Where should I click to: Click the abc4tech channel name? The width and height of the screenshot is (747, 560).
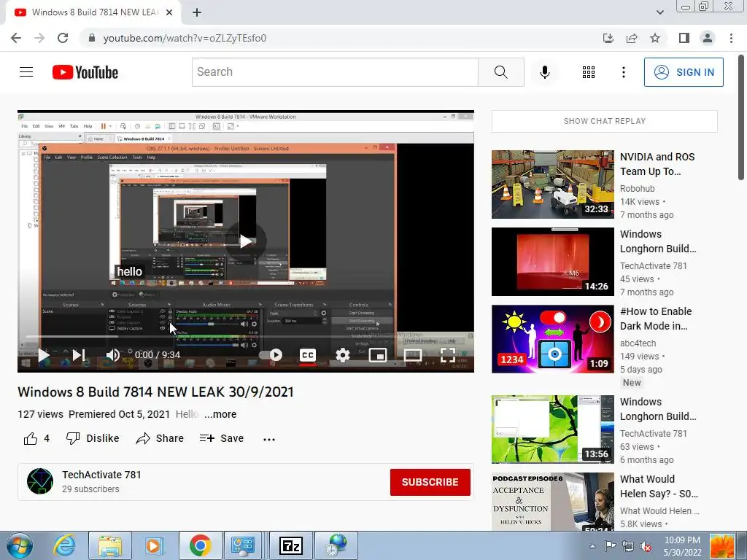click(638, 343)
